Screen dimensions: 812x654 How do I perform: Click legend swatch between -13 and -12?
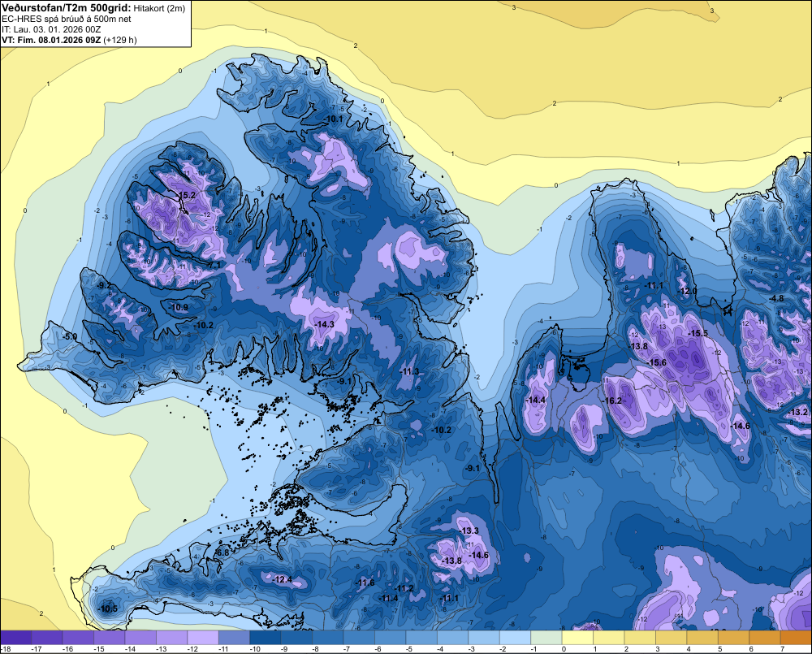pos(172,638)
